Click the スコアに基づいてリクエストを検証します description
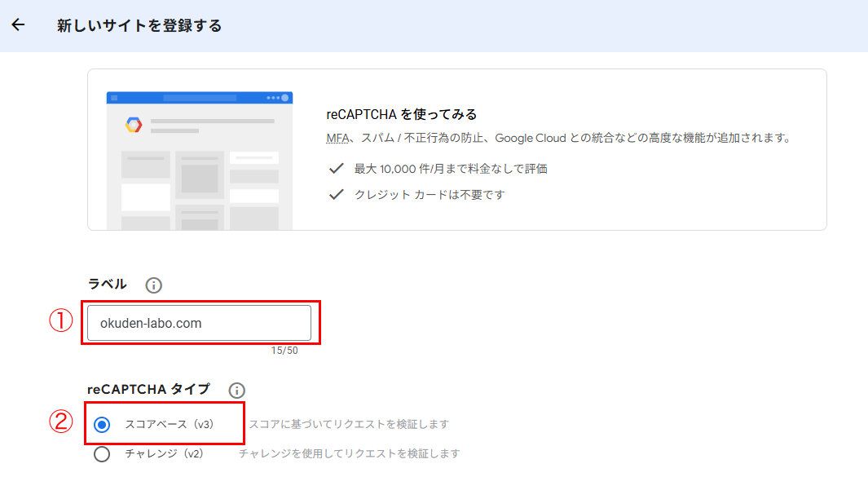Viewport: 868px width, 477px height. pos(348,424)
